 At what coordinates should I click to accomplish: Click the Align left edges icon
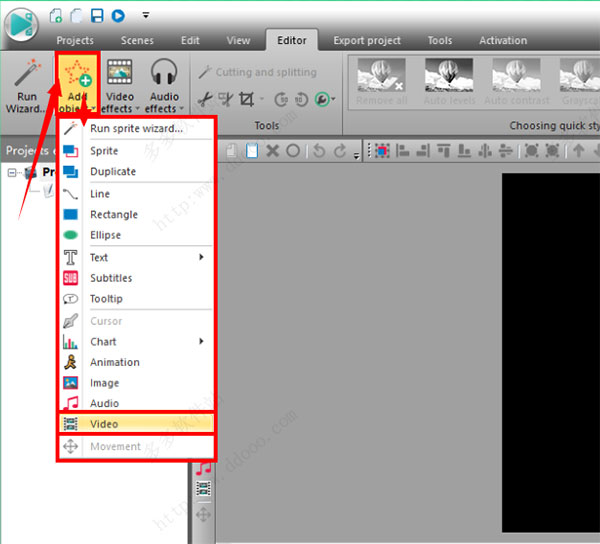click(x=402, y=151)
